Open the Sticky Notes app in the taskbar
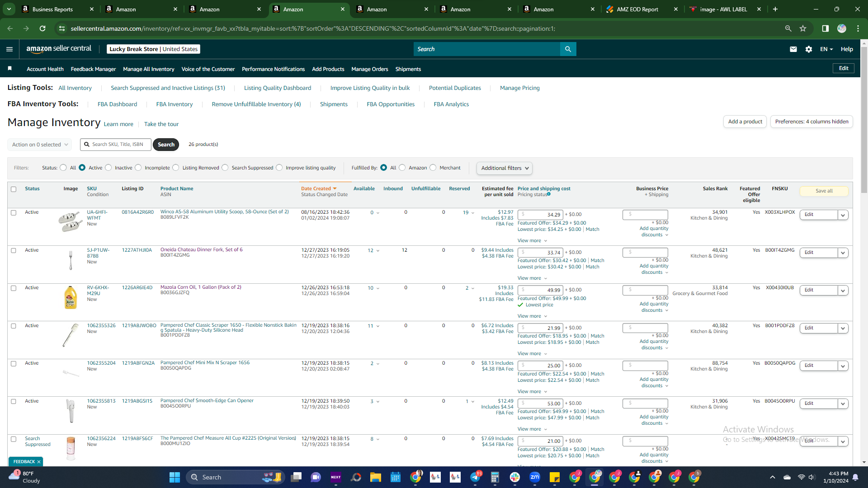The image size is (868, 488). tap(555, 477)
